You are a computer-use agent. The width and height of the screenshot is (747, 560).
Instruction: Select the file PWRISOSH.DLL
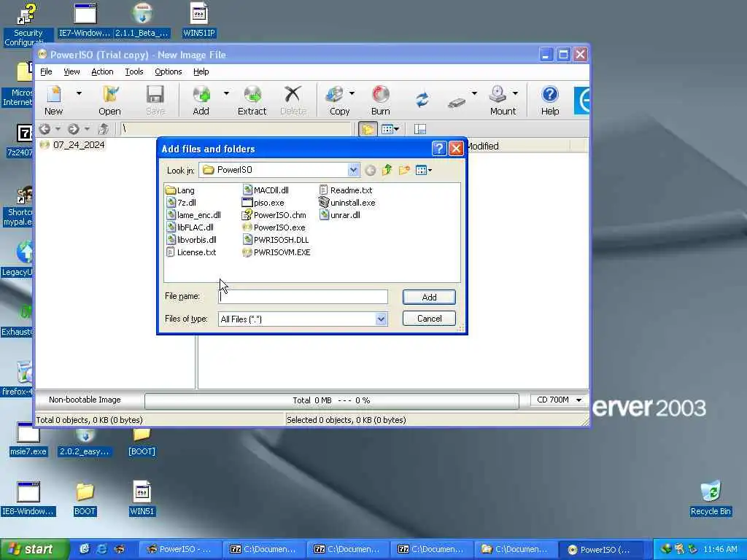click(x=275, y=239)
